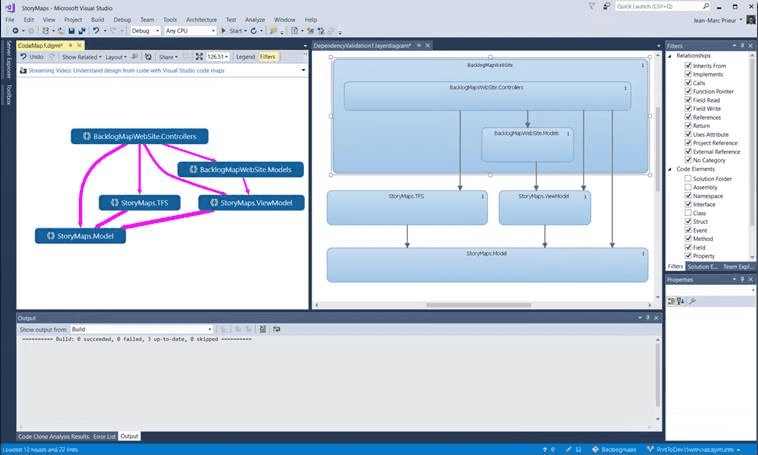Open the Architecture menu
This screenshot has width=758, height=455.
pos(201,19)
